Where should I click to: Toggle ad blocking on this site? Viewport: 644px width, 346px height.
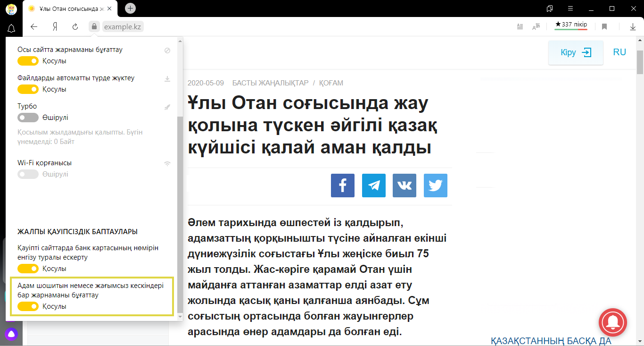tap(28, 61)
